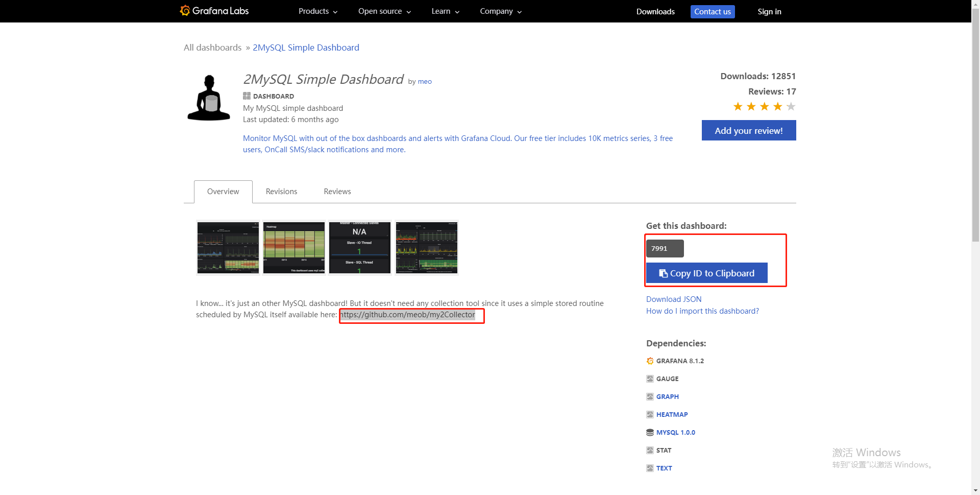Click the TEXT dependency link
Viewport: 980px width, 495px height.
(664, 468)
